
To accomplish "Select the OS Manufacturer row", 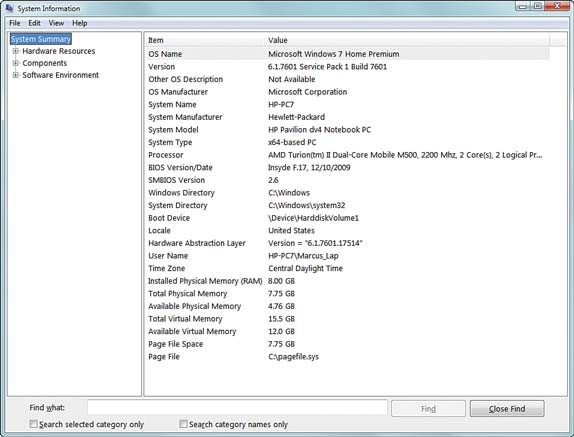I will coord(347,92).
